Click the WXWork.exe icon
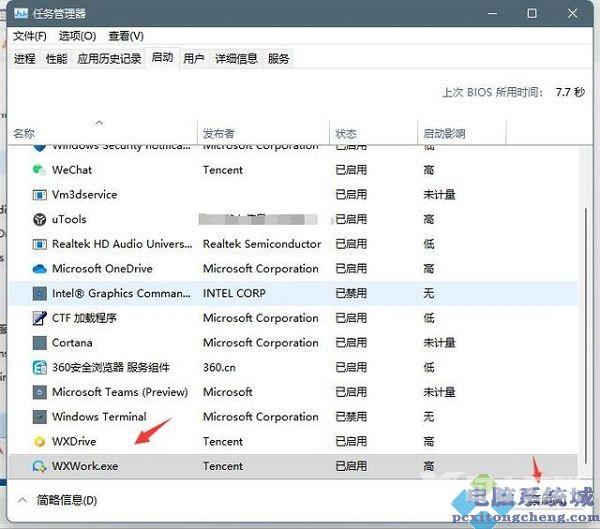The height and width of the screenshot is (529, 600). (39, 466)
